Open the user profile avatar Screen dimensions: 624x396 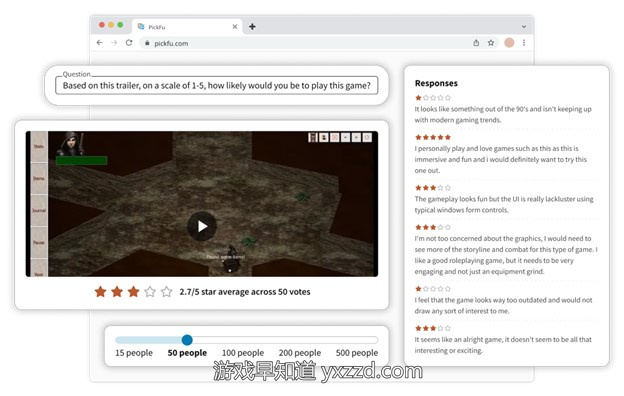pyautogui.click(x=509, y=43)
